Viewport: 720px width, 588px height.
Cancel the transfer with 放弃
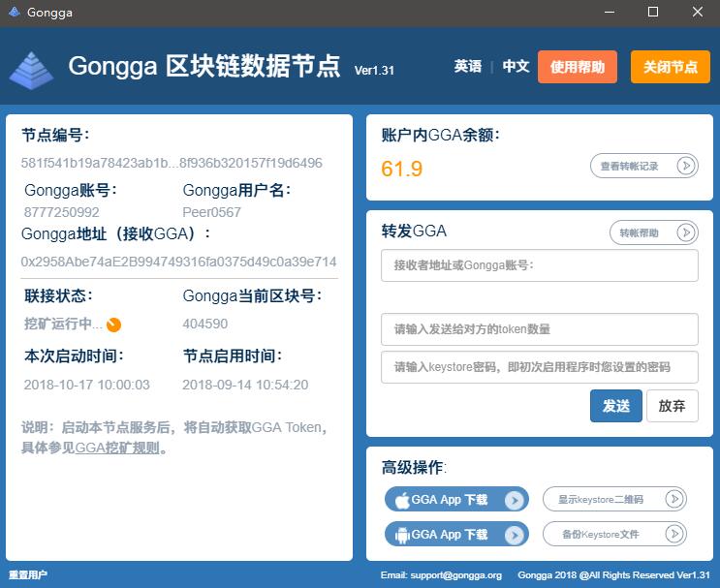(672, 406)
